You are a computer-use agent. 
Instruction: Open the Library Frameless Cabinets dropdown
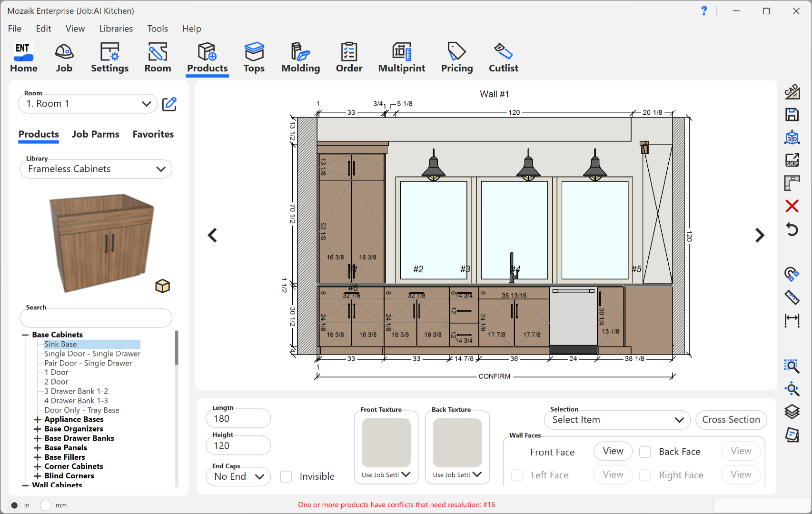(96, 169)
